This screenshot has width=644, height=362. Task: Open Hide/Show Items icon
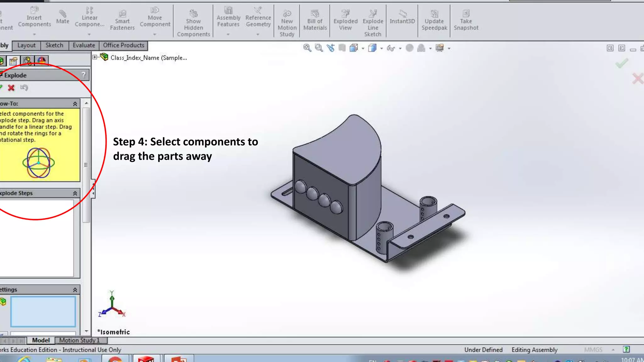coord(391,48)
